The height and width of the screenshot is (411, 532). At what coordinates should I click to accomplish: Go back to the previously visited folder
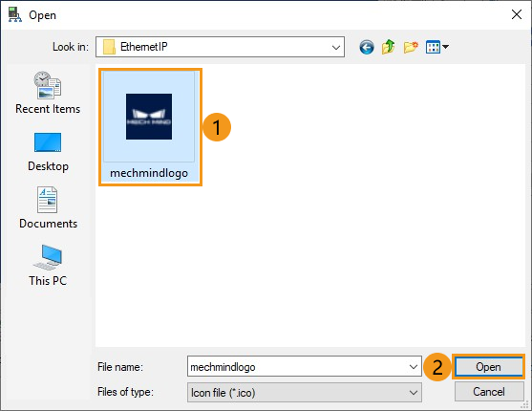367,47
